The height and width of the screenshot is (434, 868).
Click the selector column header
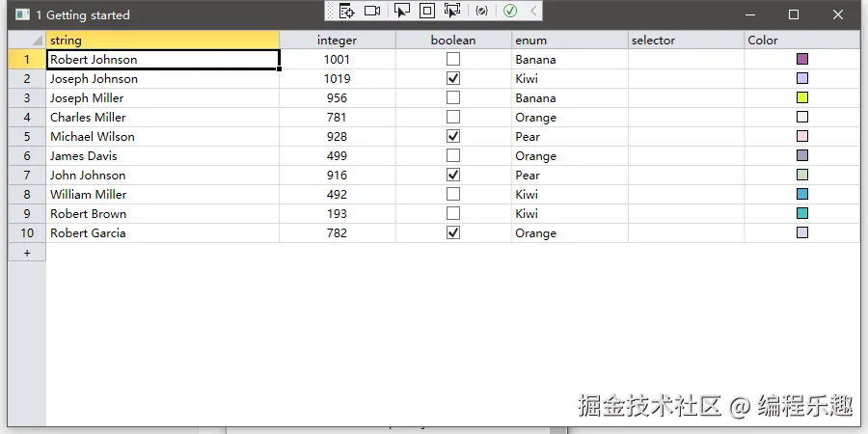click(x=686, y=40)
